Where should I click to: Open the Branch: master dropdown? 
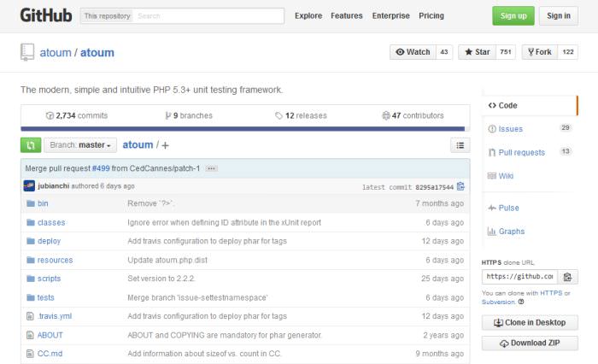(x=80, y=145)
